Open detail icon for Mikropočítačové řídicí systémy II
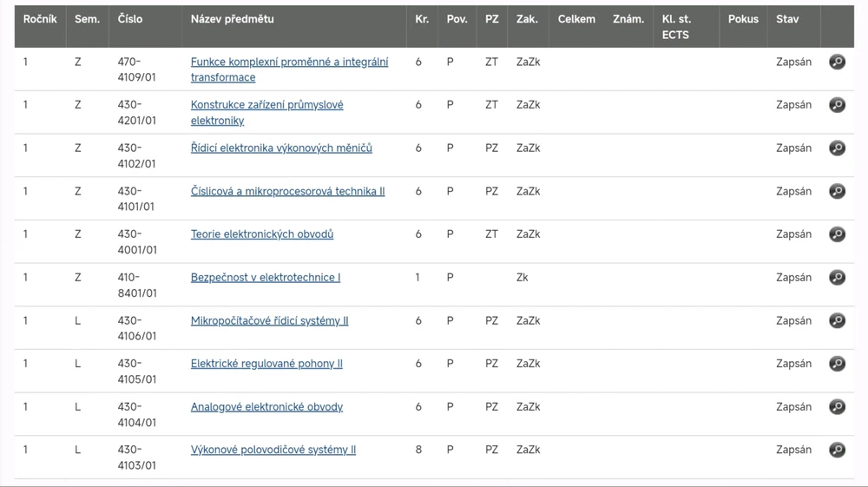 [837, 320]
